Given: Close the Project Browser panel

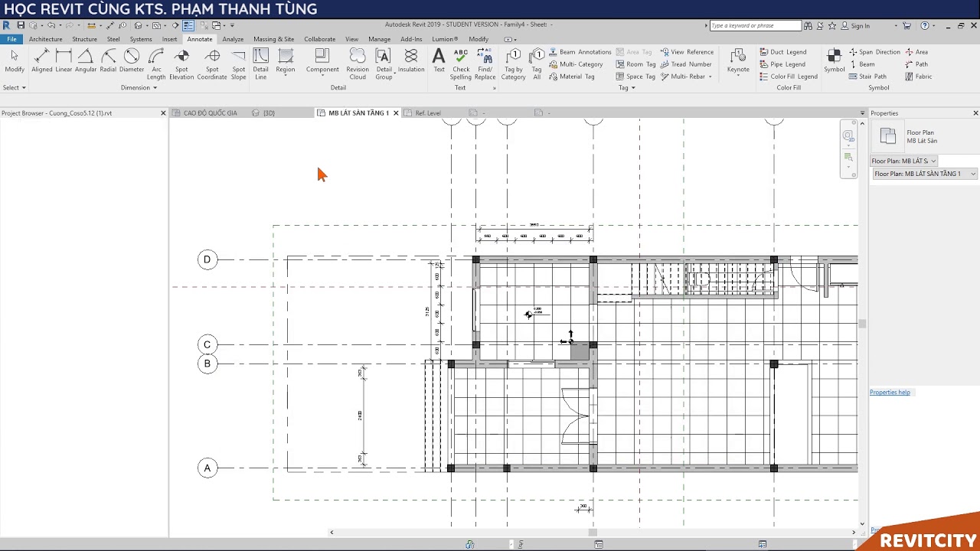Looking at the screenshot, I should (x=163, y=113).
